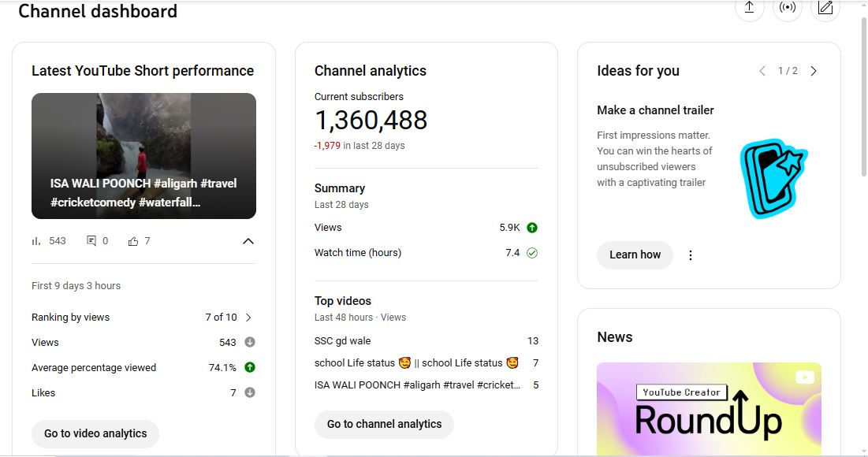Image resolution: width=868 pixels, height=457 pixels.
Task: Click the upload videos icon
Action: coord(749,7)
